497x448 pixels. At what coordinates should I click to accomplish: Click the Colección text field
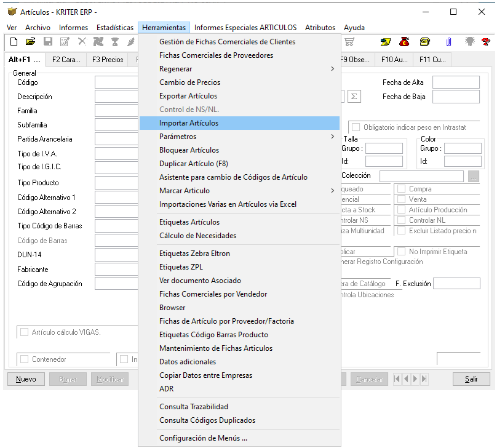[x=421, y=176]
